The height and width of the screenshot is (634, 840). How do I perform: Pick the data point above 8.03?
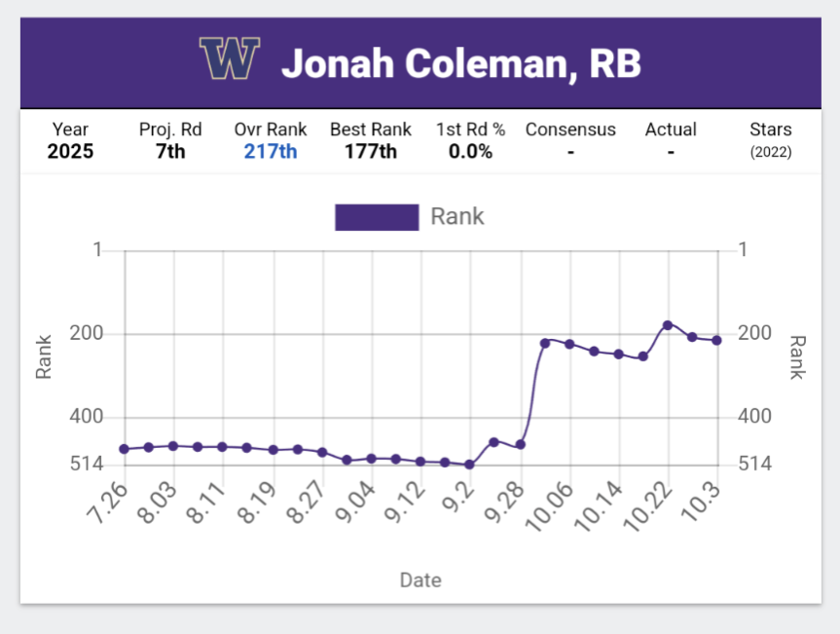click(x=173, y=446)
